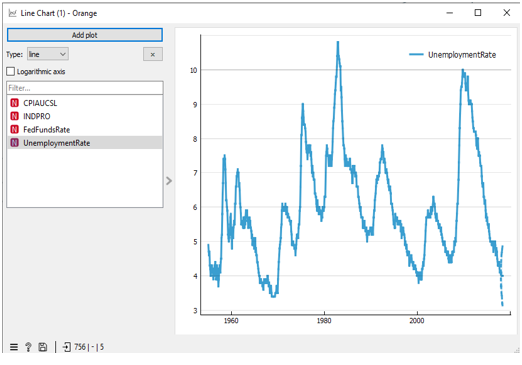Image resolution: width=522 pixels, height=365 pixels.
Task: Click into the Filter text field
Action: 85,88
